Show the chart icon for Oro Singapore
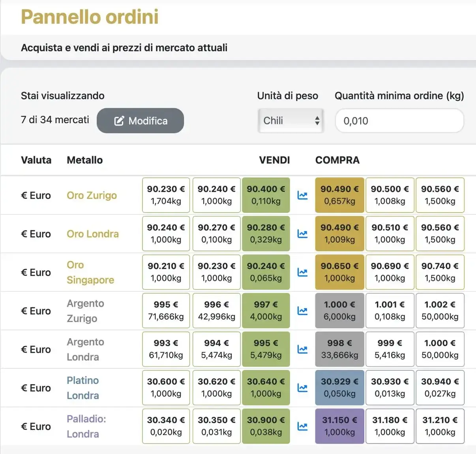The height and width of the screenshot is (454, 476). pyautogui.click(x=302, y=272)
